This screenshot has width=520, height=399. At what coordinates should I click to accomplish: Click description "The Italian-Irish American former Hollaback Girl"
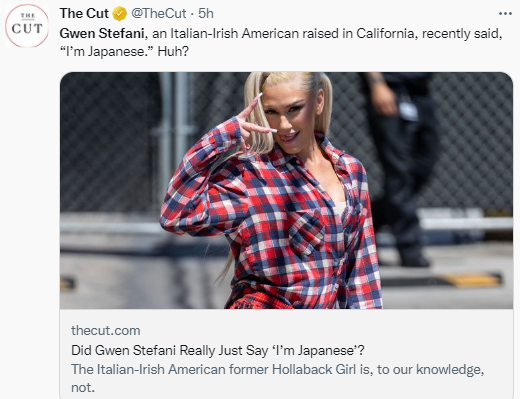coord(214,370)
